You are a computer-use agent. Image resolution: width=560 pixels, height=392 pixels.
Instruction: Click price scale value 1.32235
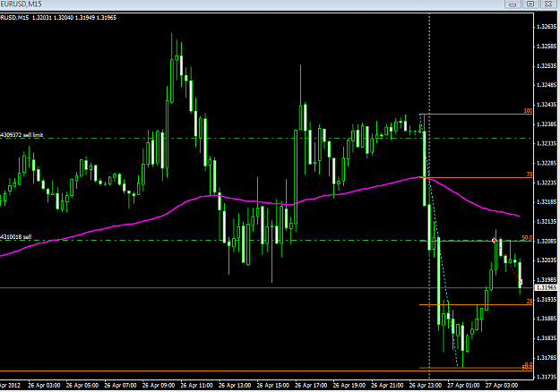coord(547,183)
